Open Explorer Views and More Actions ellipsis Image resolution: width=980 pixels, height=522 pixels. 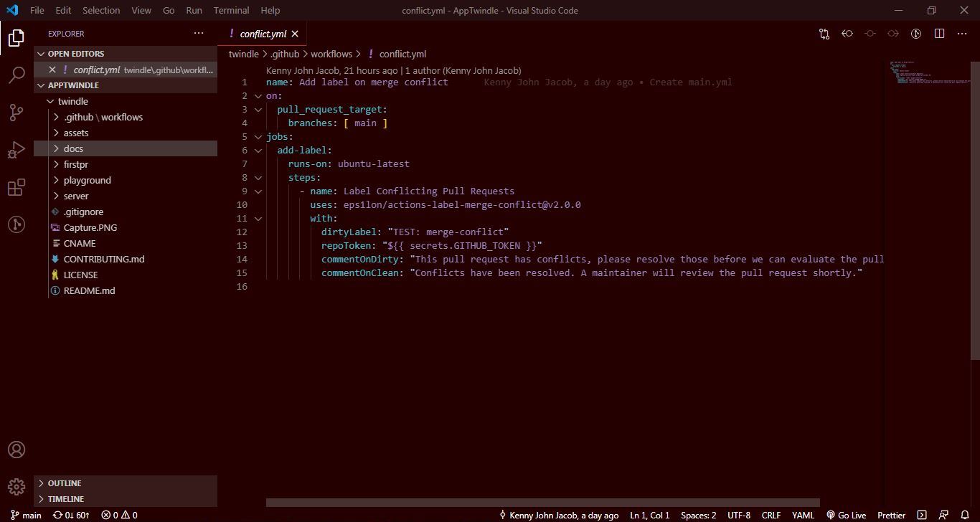pyautogui.click(x=199, y=34)
